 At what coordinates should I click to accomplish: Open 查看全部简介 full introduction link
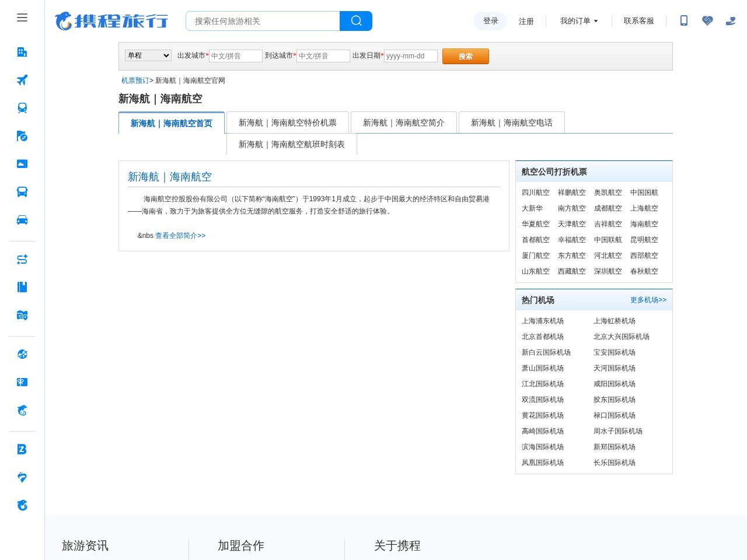(180, 236)
